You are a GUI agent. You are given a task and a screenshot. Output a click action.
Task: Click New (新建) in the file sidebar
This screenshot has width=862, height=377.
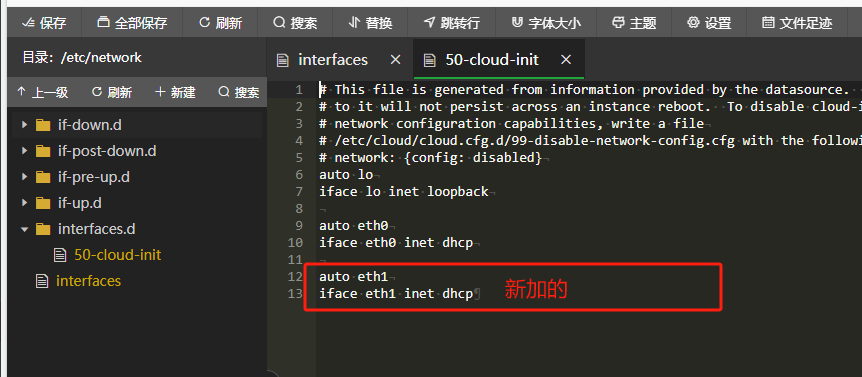pyautogui.click(x=175, y=92)
